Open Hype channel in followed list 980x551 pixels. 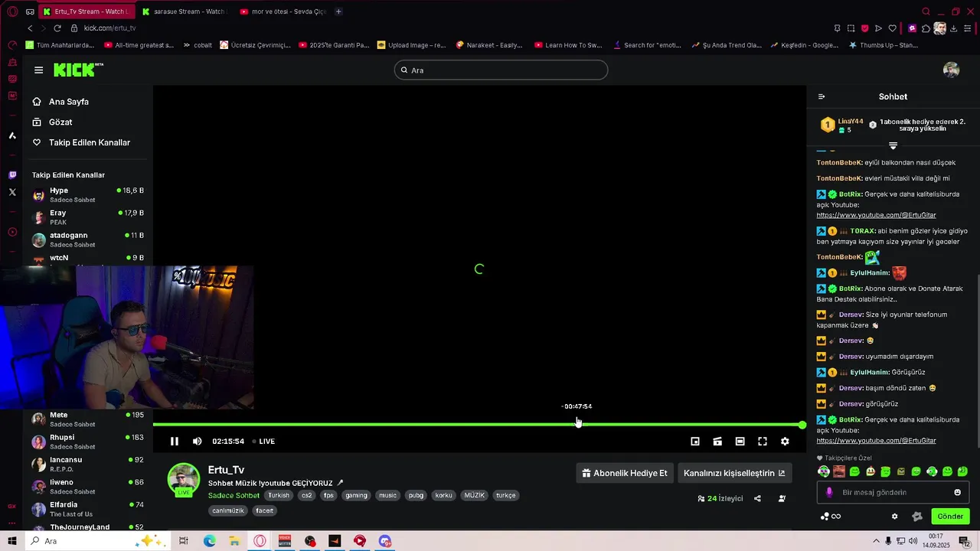pyautogui.click(x=87, y=195)
